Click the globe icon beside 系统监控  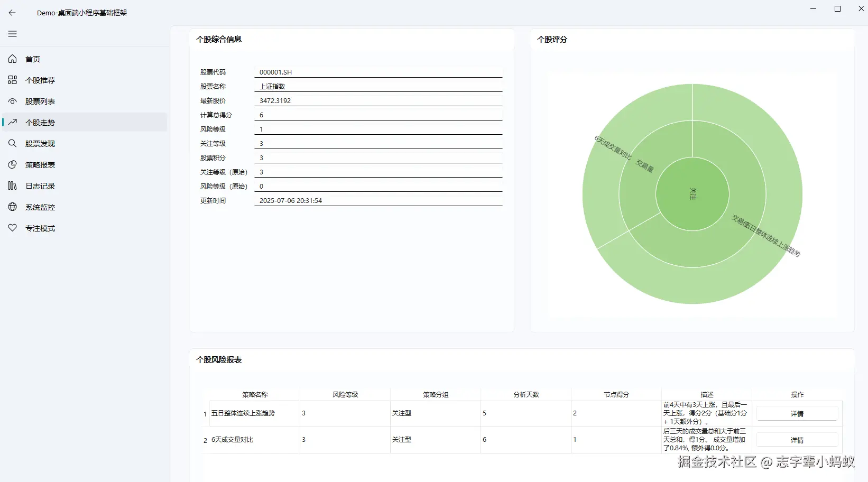(x=12, y=207)
